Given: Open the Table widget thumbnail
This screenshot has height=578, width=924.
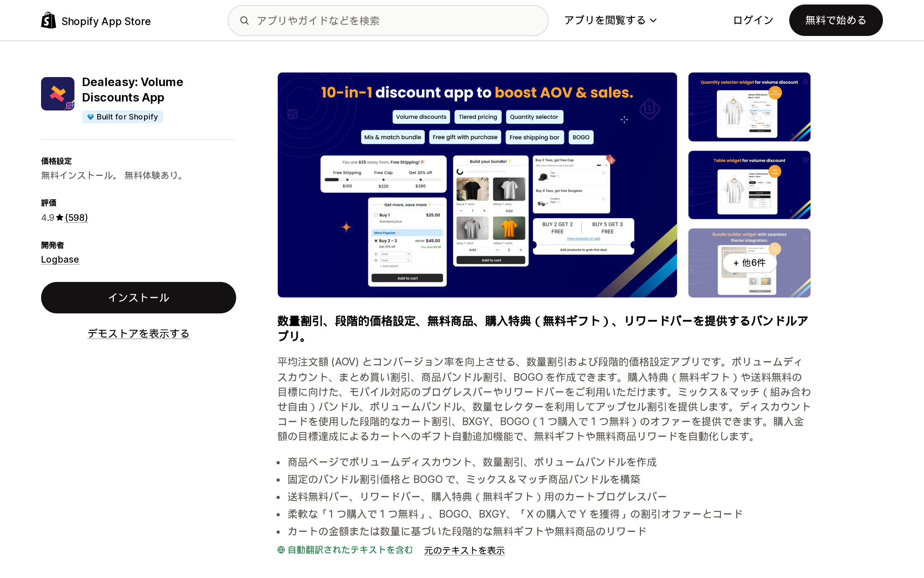Looking at the screenshot, I should click(x=749, y=185).
